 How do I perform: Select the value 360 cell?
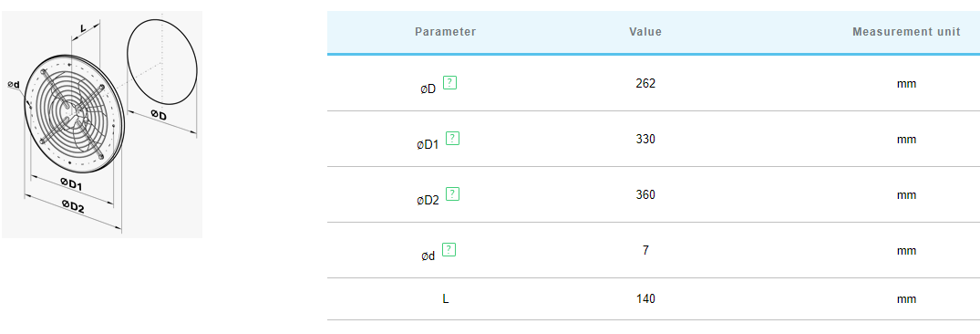click(645, 194)
